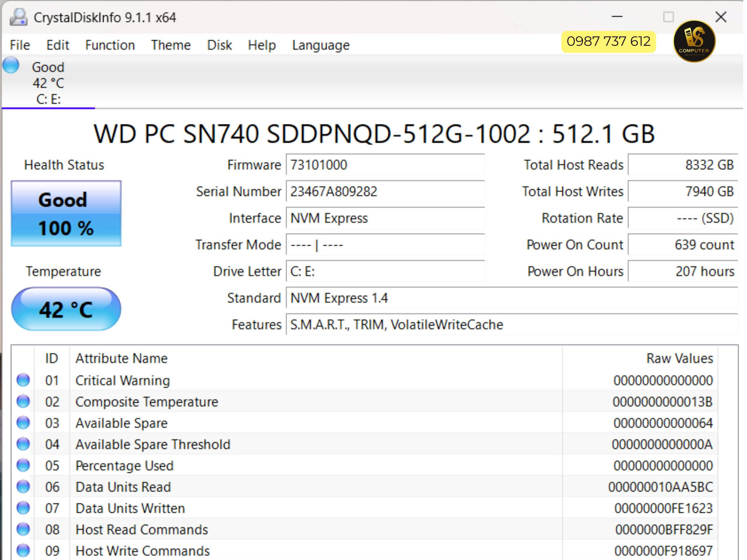Open the Help menu

(x=262, y=45)
